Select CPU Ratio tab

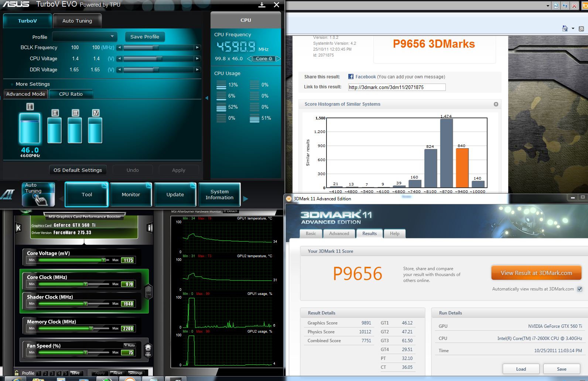[71, 94]
